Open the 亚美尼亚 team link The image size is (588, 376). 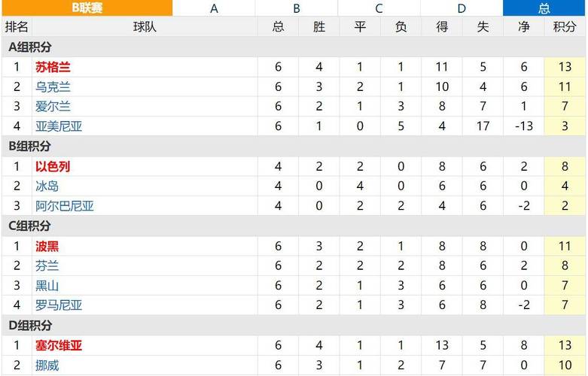[59, 126]
